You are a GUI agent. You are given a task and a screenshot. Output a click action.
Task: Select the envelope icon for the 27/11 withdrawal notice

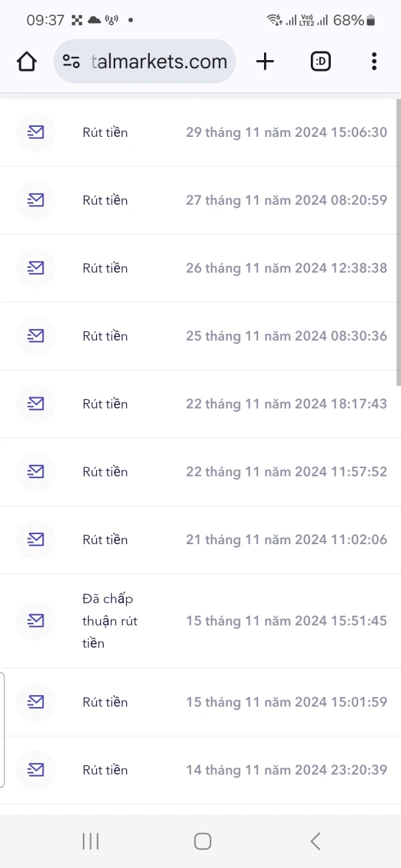[35, 200]
